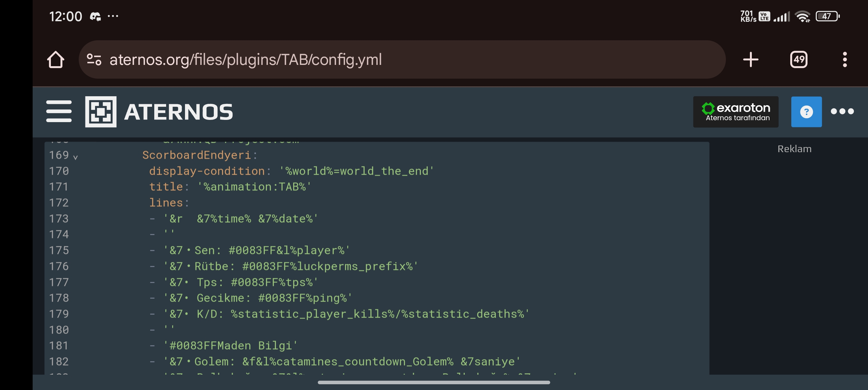Click the Golem catamines_countdown line

tap(342, 362)
